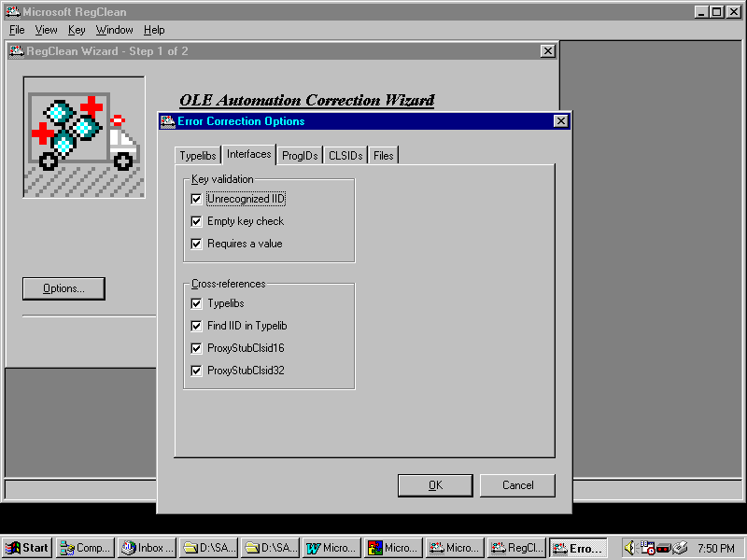The width and height of the screenshot is (747, 560).
Task: Disable the Requires a value checkbox
Action: 196,244
